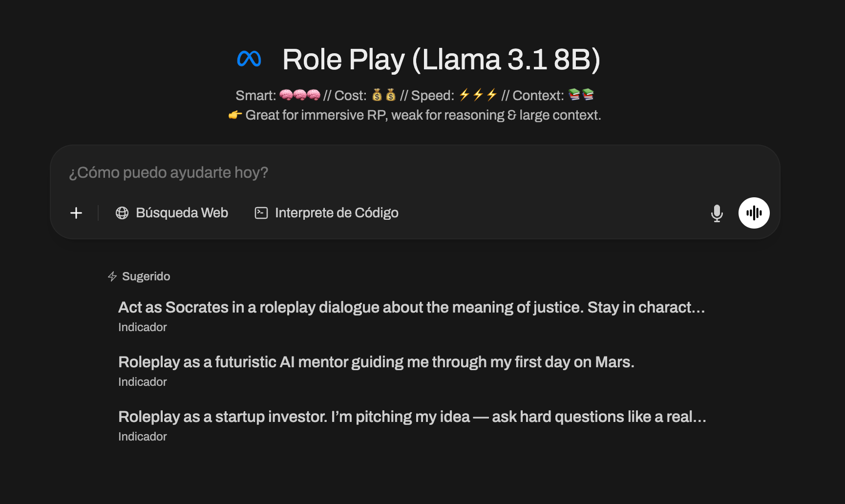This screenshot has width=845, height=504.
Task: Click the books emojis after Context
Action: pyautogui.click(x=581, y=95)
